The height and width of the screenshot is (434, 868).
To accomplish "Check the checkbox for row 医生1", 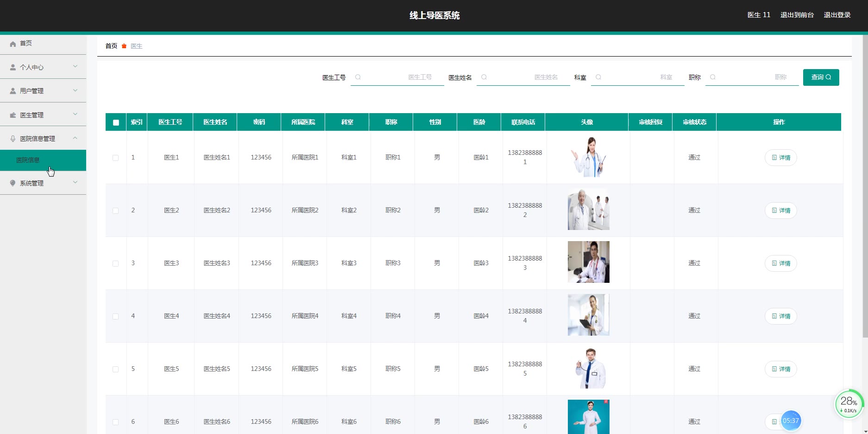I will click(x=116, y=158).
